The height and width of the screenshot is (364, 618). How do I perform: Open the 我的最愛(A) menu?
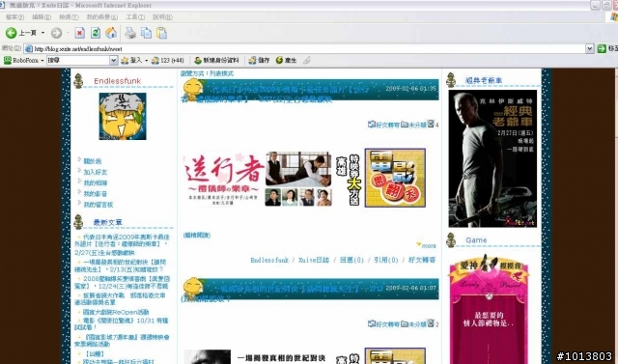[102, 17]
